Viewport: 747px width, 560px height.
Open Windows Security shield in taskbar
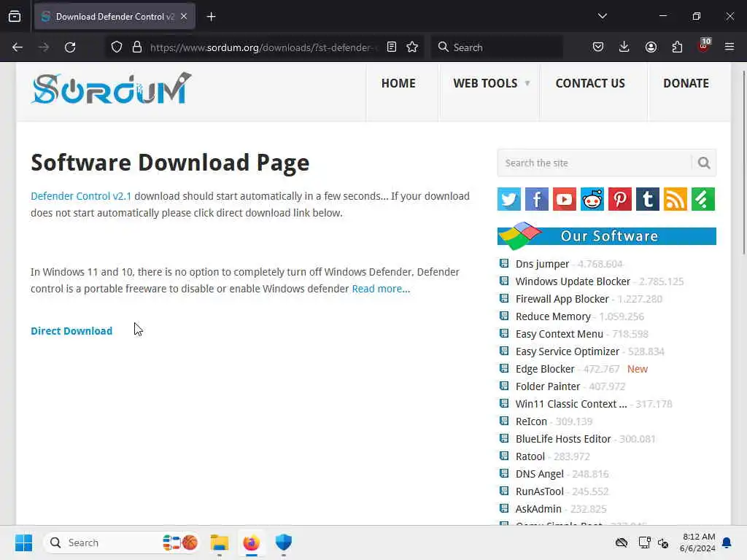(x=284, y=542)
